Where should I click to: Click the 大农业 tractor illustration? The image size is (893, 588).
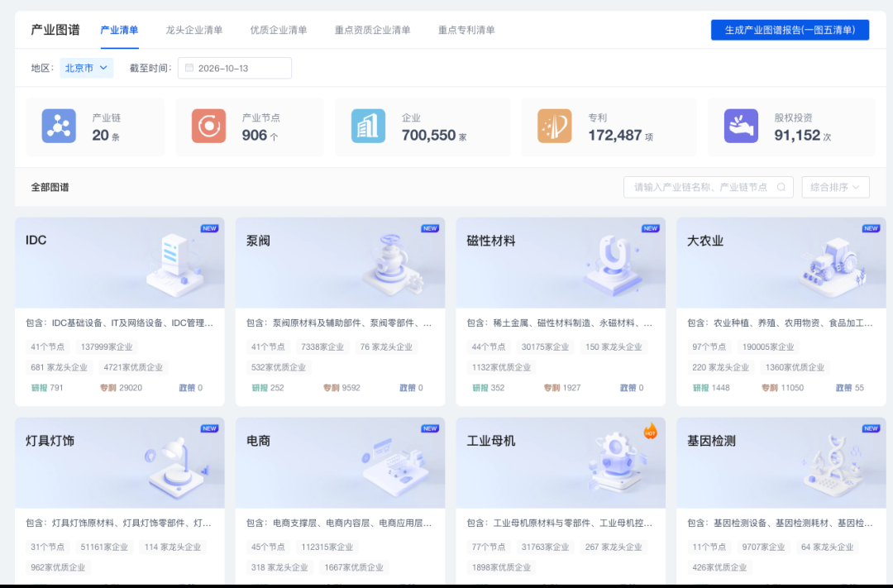[x=833, y=266]
